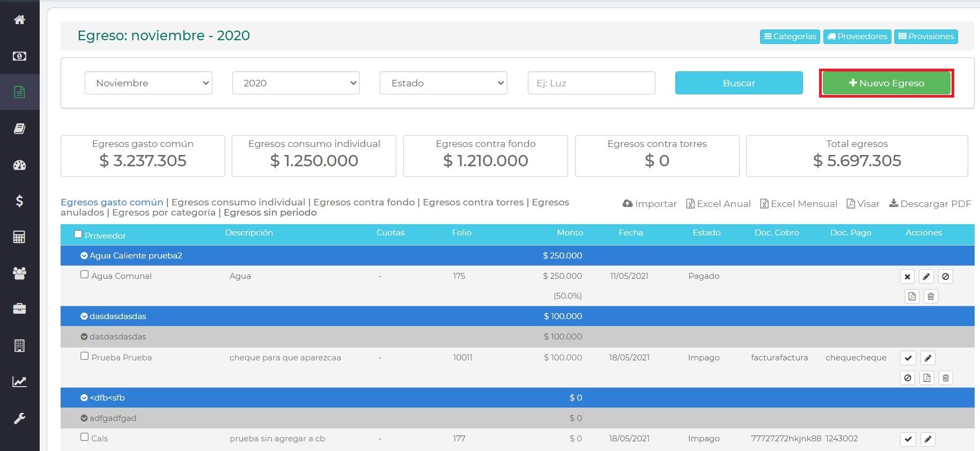
Task: Switch to Egresos consumo individual tab
Action: (238, 202)
